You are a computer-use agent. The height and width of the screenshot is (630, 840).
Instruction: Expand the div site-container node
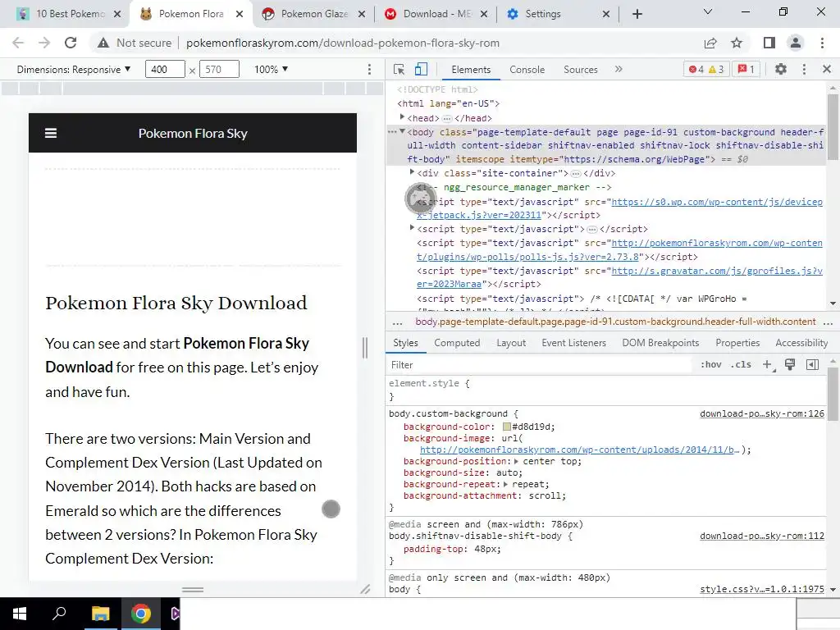pos(412,172)
